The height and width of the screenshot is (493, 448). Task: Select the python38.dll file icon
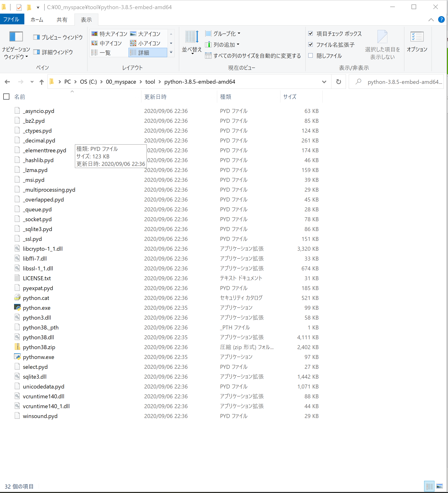tap(17, 337)
